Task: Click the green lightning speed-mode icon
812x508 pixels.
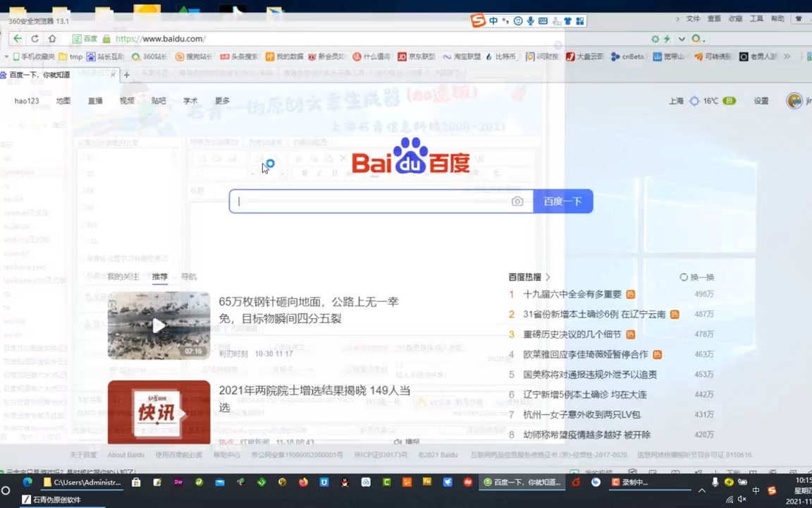Action: (x=667, y=39)
